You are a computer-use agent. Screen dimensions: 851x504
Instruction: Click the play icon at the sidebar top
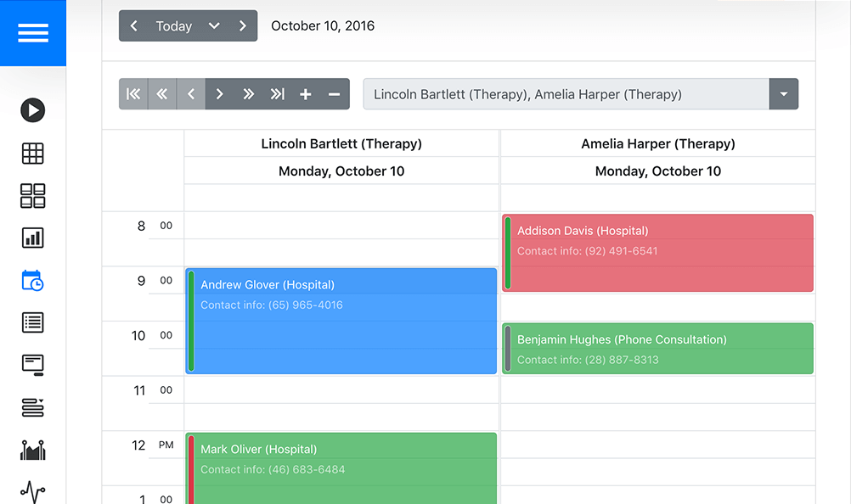tap(32, 110)
